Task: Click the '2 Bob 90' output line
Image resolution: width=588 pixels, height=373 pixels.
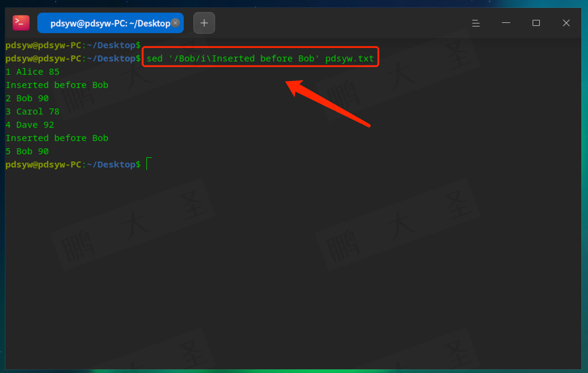Action: tap(27, 98)
